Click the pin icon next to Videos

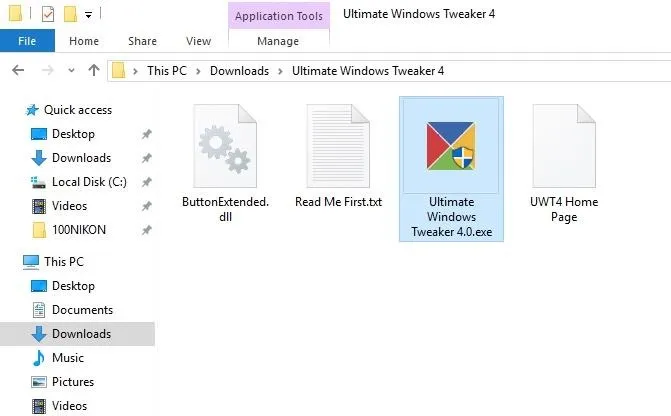(x=146, y=206)
